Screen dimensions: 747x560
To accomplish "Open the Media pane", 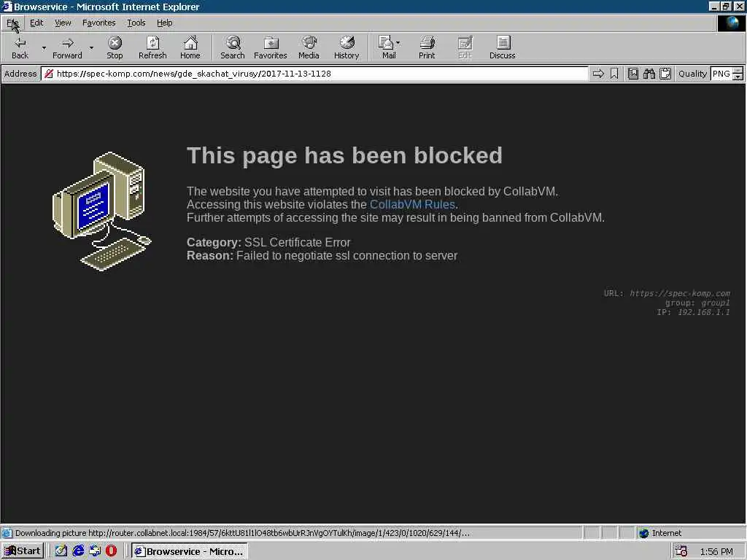I will (x=309, y=47).
